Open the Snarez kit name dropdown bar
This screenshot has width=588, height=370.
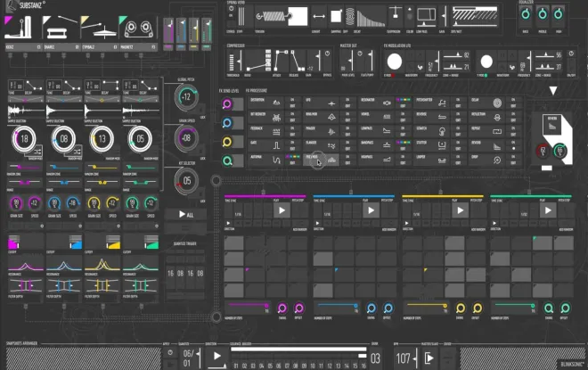click(61, 47)
